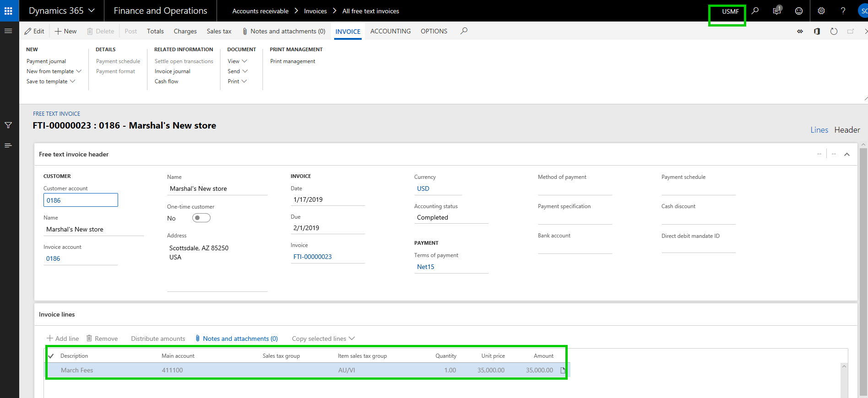Viewport: 868px width, 398px height.
Task: Toggle the One-time customer switch
Action: (x=201, y=218)
